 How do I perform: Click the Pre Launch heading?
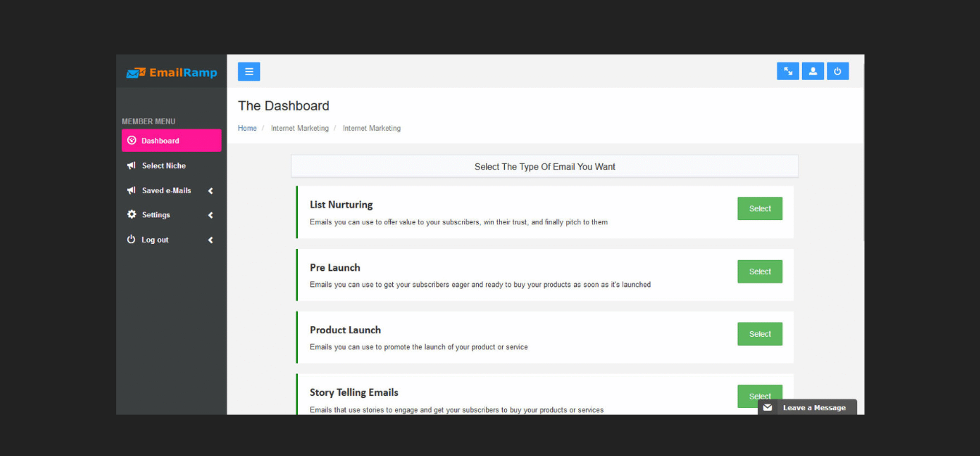(335, 267)
